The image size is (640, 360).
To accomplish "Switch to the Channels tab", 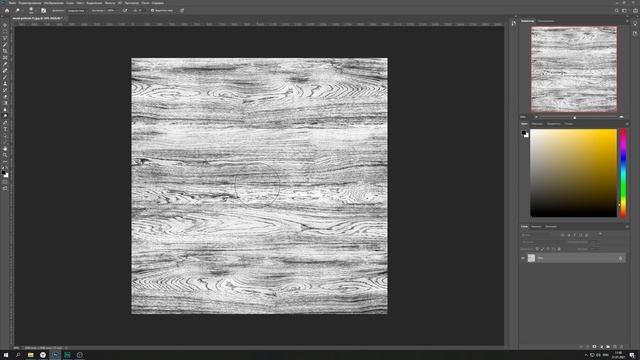I will [536, 227].
